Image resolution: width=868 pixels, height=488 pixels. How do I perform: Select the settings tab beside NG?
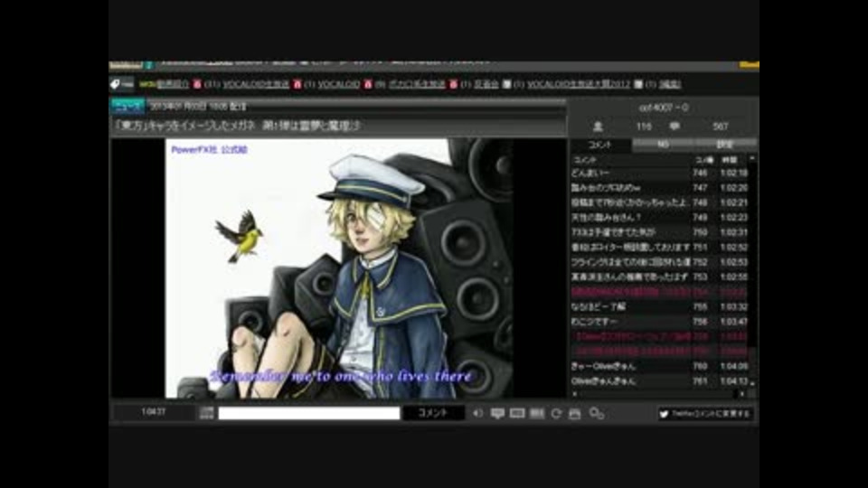(x=725, y=145)
